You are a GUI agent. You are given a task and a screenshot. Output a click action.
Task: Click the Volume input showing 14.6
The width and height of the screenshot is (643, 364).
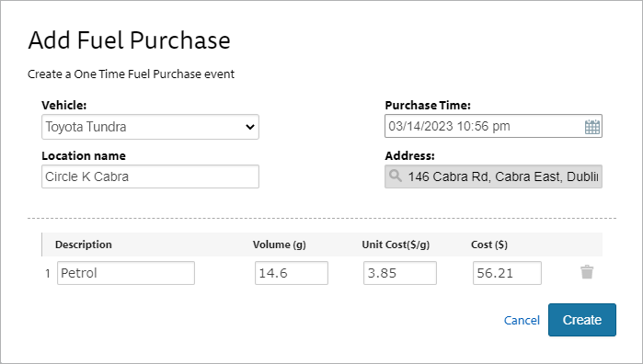(x=292, y=273)
